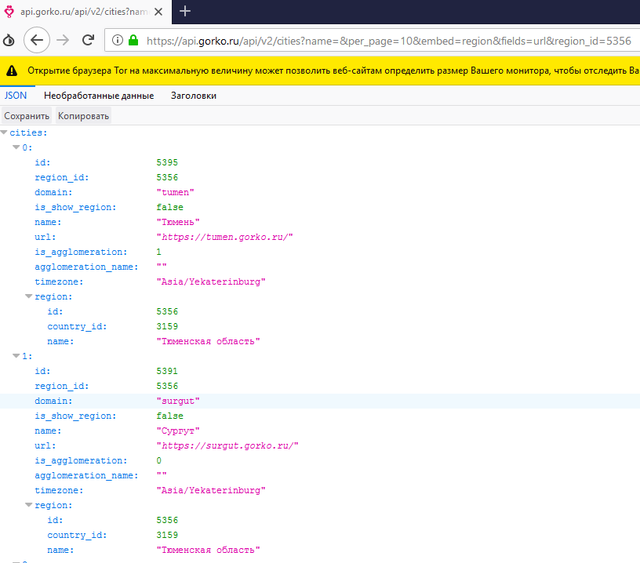The image size is (640, 563).
Task: Go back with the back arrow button
Action: (37, 40)
